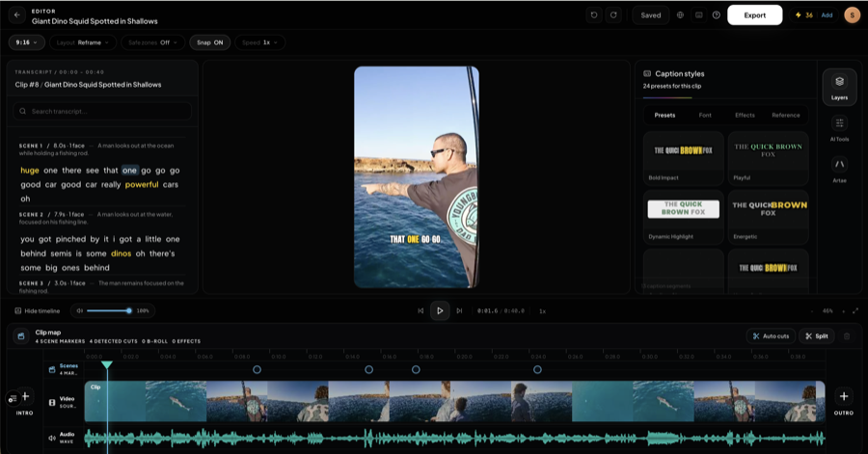The height and width of the screenshot is (454, 868).
Task: Click the captions display icon in header
Action: (699, 14)
